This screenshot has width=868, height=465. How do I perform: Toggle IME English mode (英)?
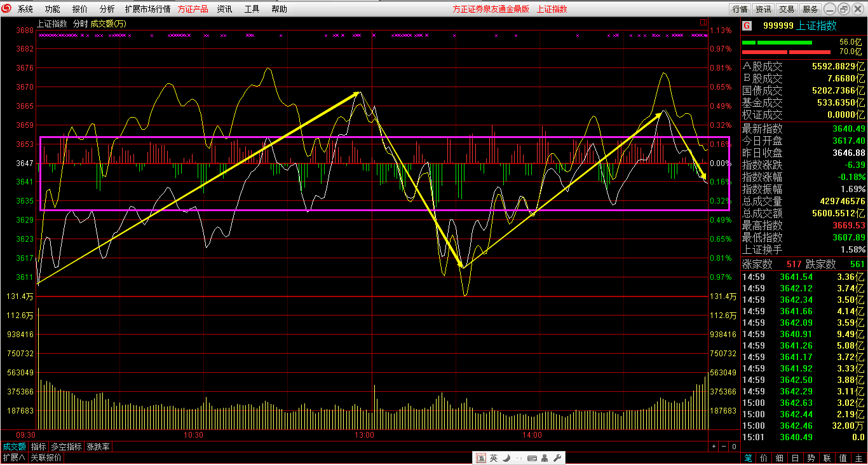[x=494, y=458]
